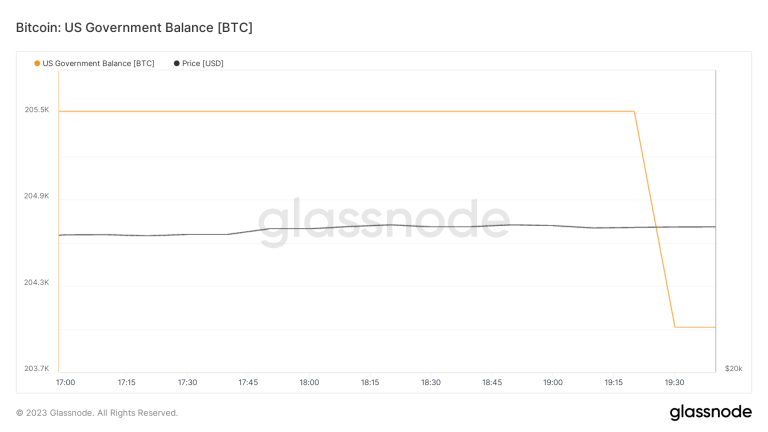The height and width of the screenshot is (432, 768).
Task: Select the 18:00 time axis tick
Action: [x=309, y=382]
